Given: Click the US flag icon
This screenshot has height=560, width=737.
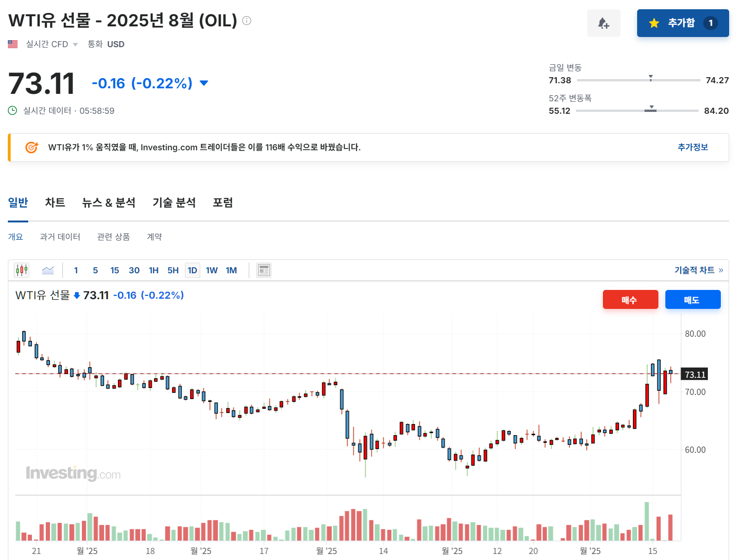Looking at the screenshot, I should click(13, 44).
